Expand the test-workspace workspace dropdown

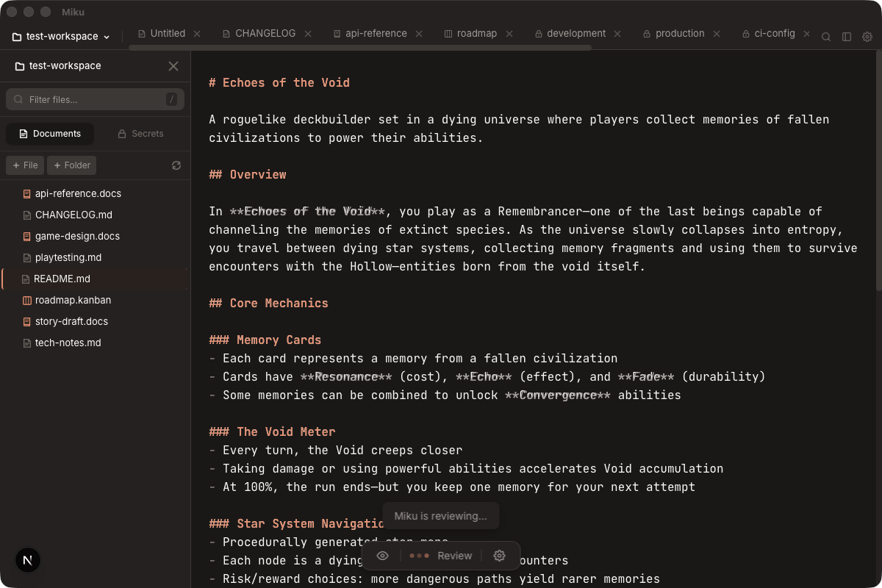(62, 36)
